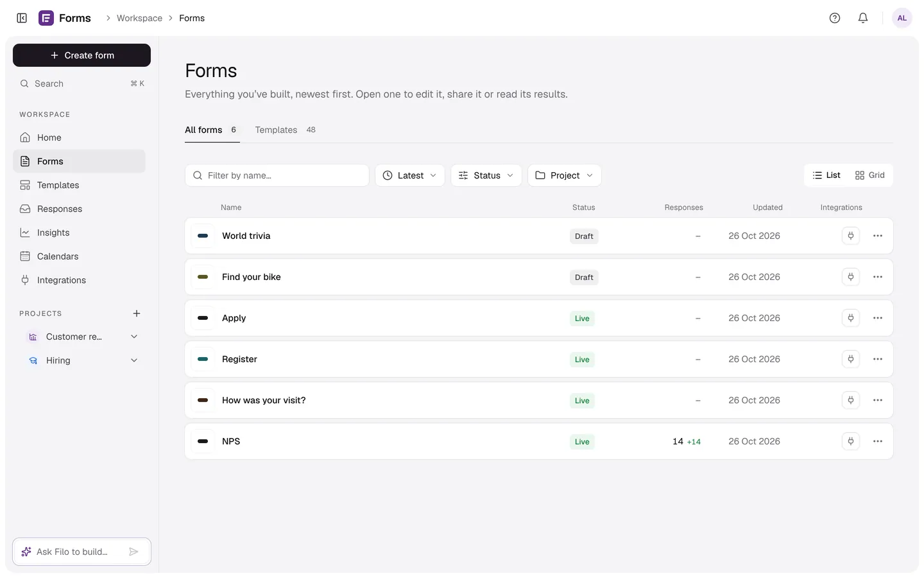Expand the Hiring project chevron
This screenshot has height=578, width=924.
(134, 360)
